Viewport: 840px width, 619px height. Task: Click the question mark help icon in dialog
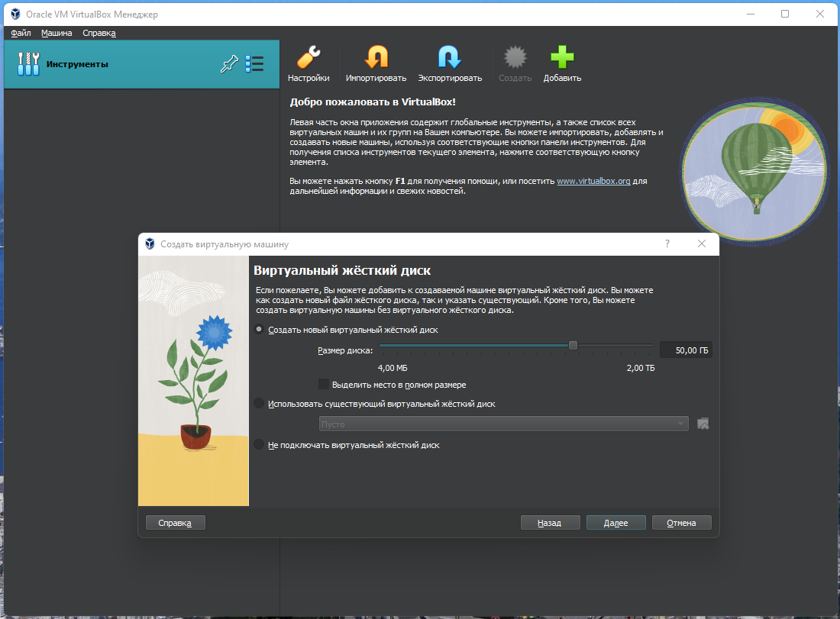point(667,243)
